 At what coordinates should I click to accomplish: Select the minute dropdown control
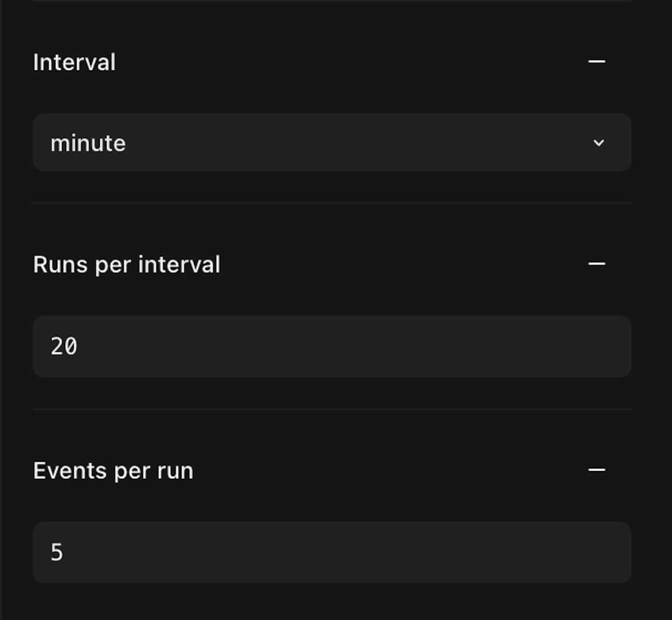(331, 142)
